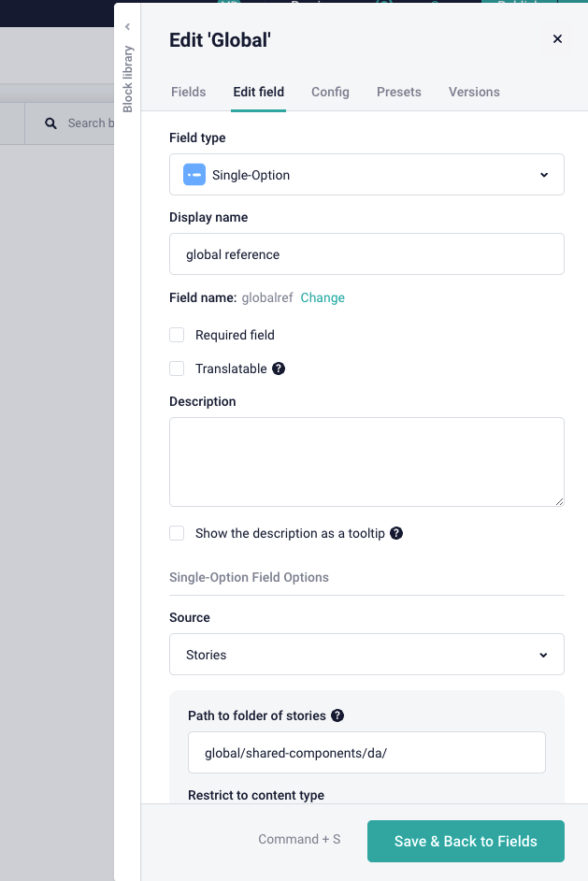588x881 pixels.
Task: Enable the Translatable checkbox
Action: pyautogui.click(x=177, y=368)
